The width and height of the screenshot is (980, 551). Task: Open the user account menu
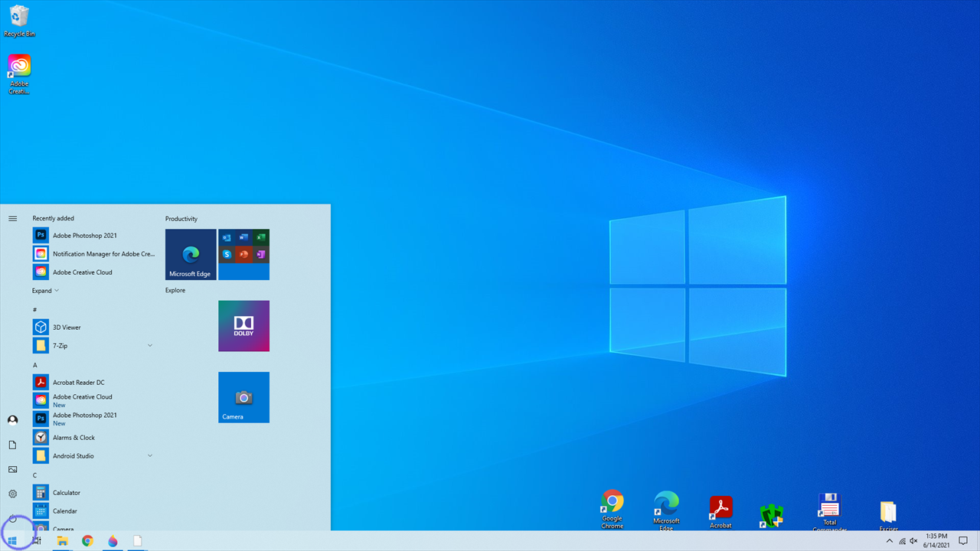[12, 420]
